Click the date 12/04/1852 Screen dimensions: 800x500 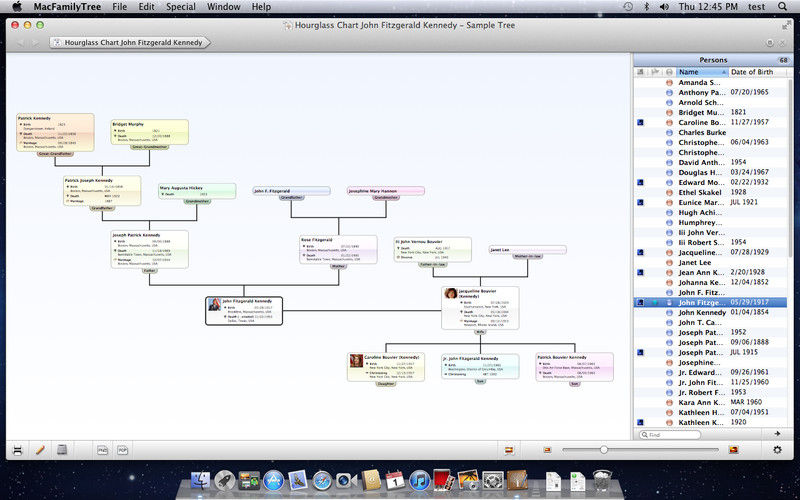(749, 282)
